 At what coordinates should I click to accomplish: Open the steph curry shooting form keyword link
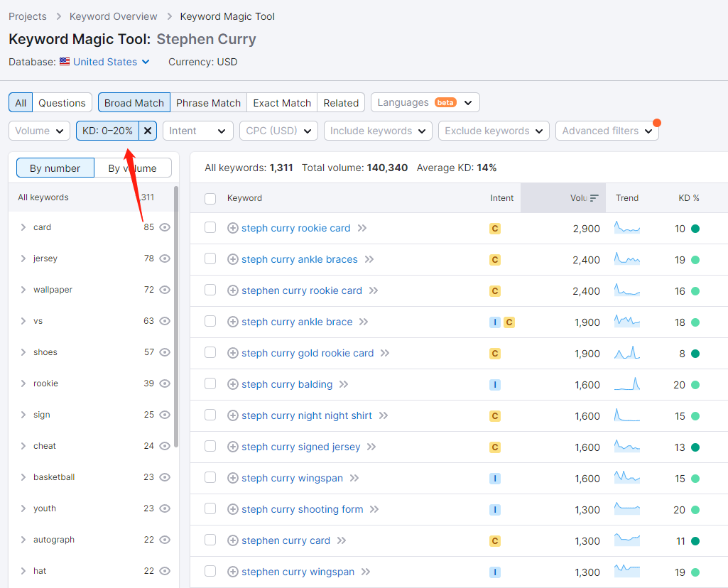[x=302, y=509]
